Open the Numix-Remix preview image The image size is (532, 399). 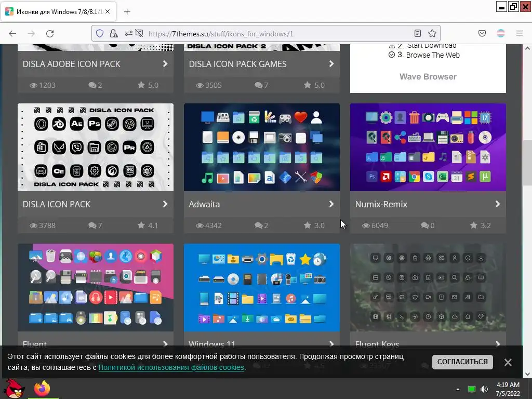tap(428, 147)
